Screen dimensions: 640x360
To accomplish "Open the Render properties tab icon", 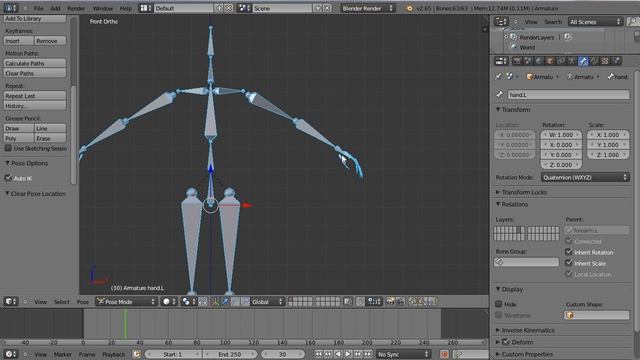I will pos(517,61).
